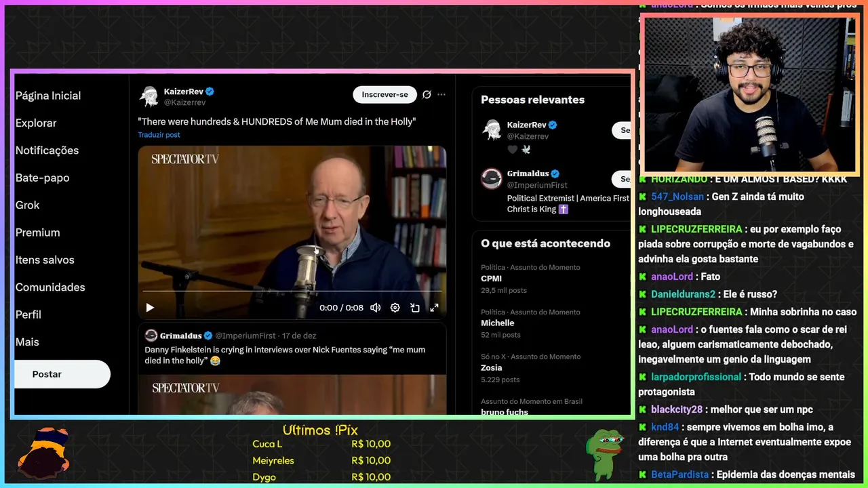Open Página Inicial in sidebar
Screen dimensions: 868x488
(48, 96)
